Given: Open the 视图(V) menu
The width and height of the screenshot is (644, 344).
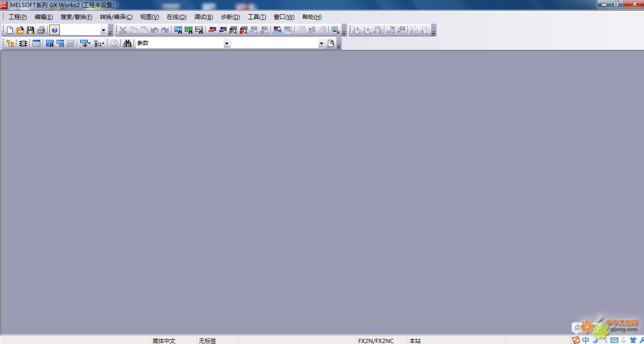Looking at the screenshot, I should click(x=150, y=17).
